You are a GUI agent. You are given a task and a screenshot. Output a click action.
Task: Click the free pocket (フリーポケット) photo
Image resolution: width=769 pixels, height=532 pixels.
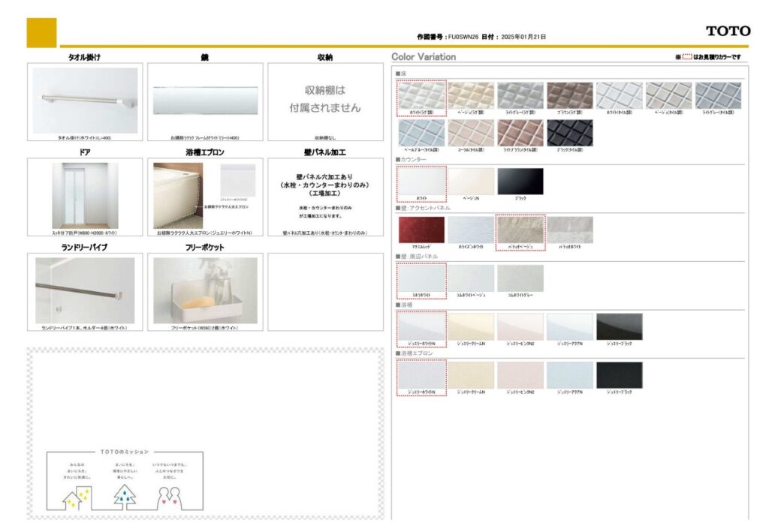click(205, 290)
